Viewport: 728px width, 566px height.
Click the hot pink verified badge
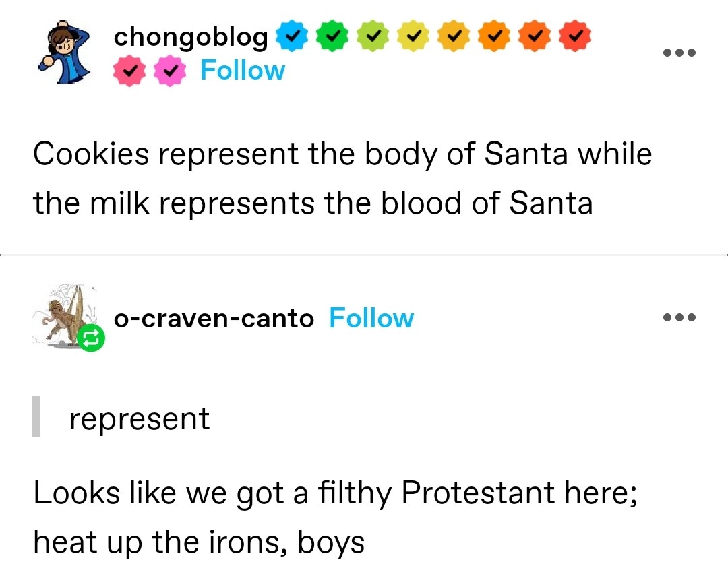[x=129, y=71]
